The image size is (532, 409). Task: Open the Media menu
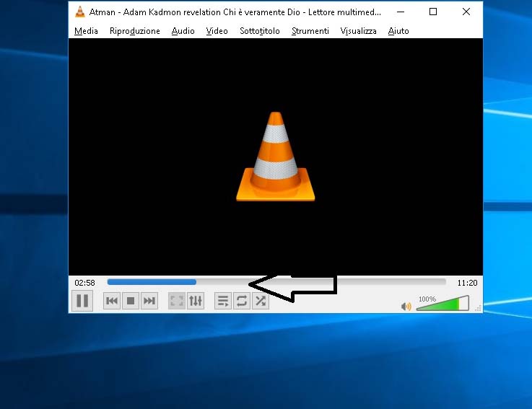coord(86,31)
